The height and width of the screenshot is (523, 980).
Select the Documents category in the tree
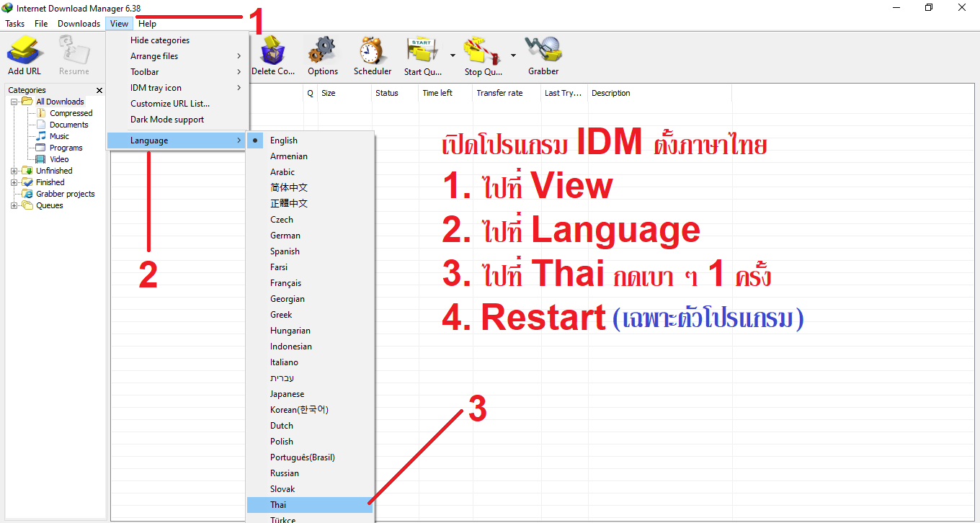point(68,125)
